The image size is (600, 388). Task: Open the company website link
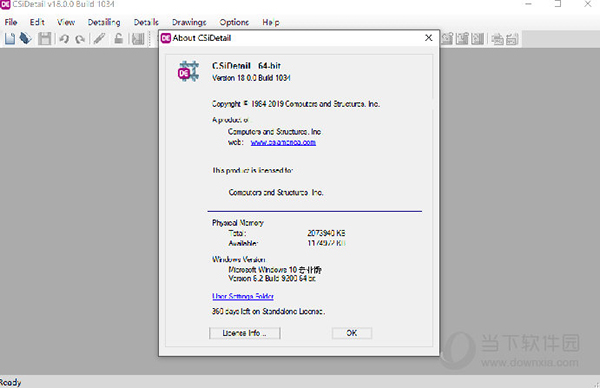[x=283, y=142]
